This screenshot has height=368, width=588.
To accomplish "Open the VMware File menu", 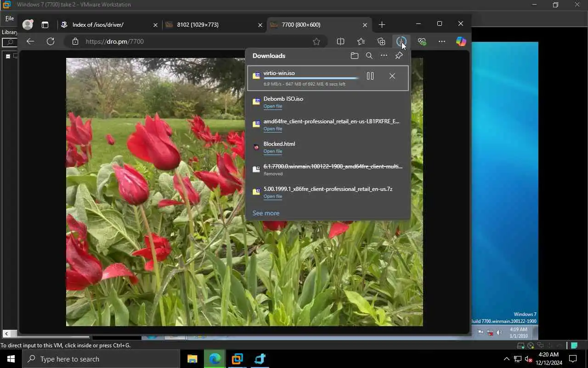I will click(10, 18).
